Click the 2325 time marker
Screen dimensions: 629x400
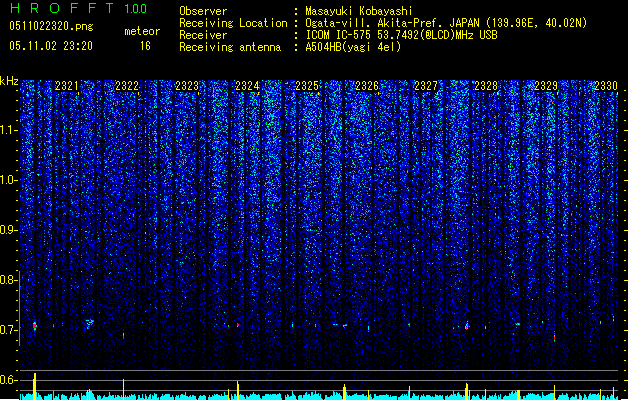coord(307,86)
